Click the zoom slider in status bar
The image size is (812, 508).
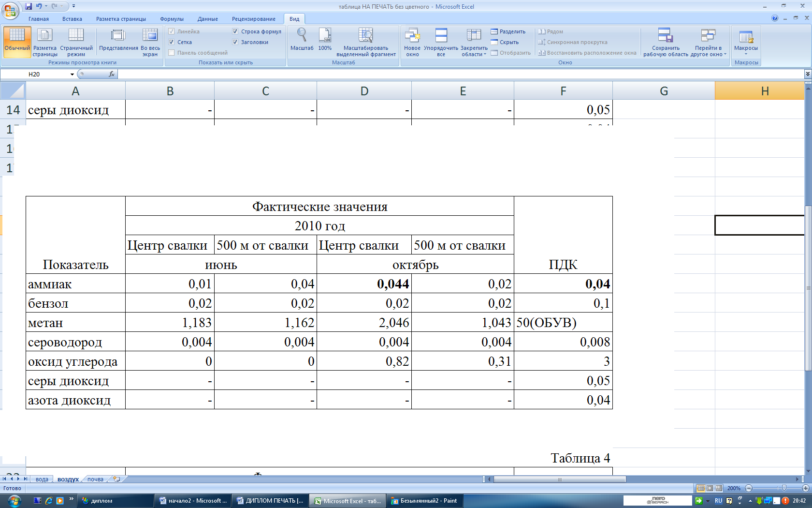(783, 488)
